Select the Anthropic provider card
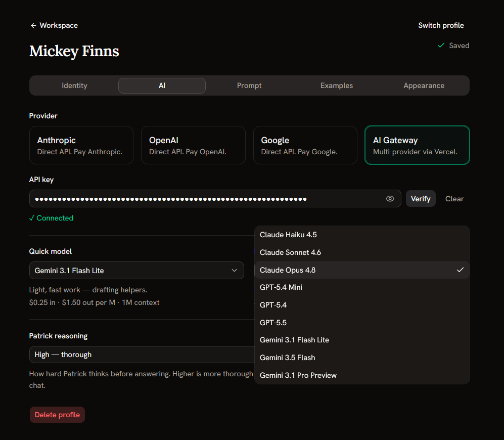The image size is (504, 440). click(81, 145)
